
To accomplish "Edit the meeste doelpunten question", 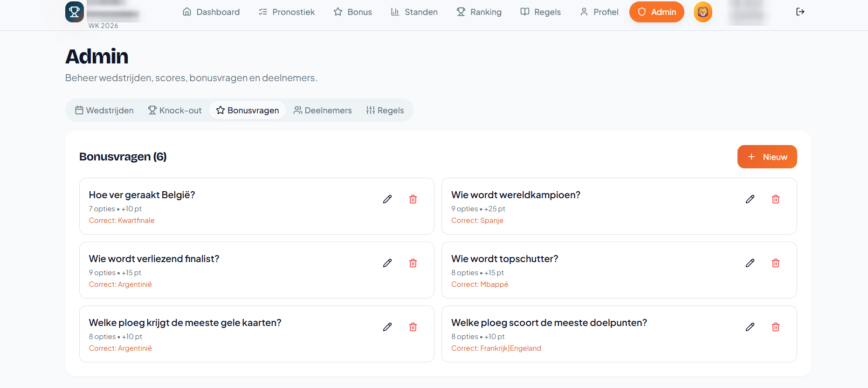I will 750,327.
